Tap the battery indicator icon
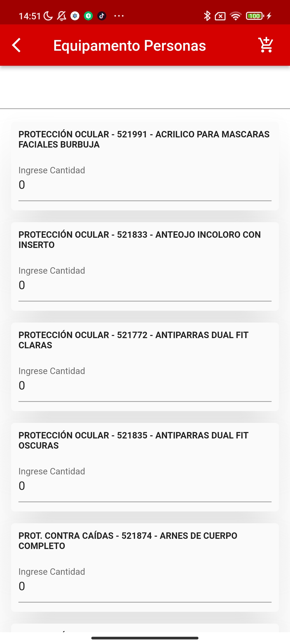This screenshot has height=644, width=290. (x=255, y=16)
